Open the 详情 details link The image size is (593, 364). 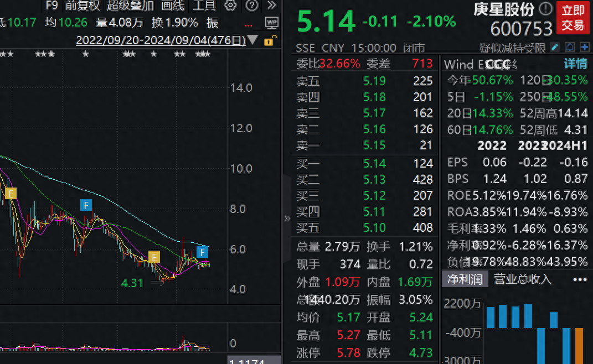[x=575, y=64]
